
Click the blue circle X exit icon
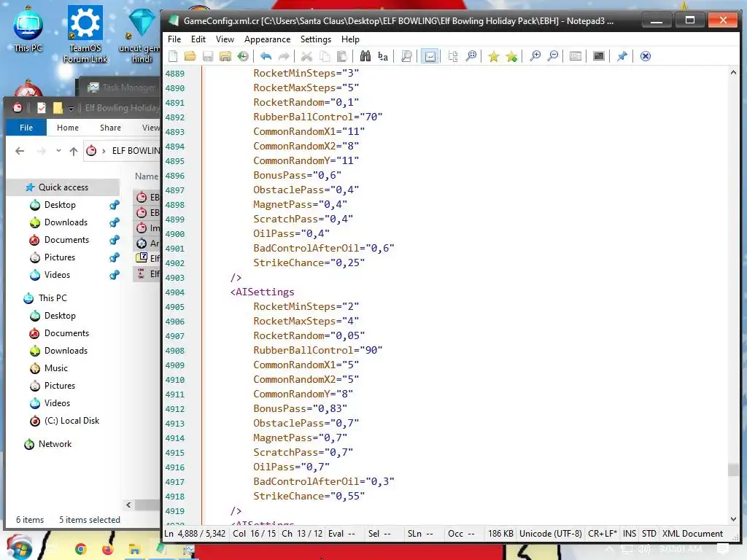point(645,56)
